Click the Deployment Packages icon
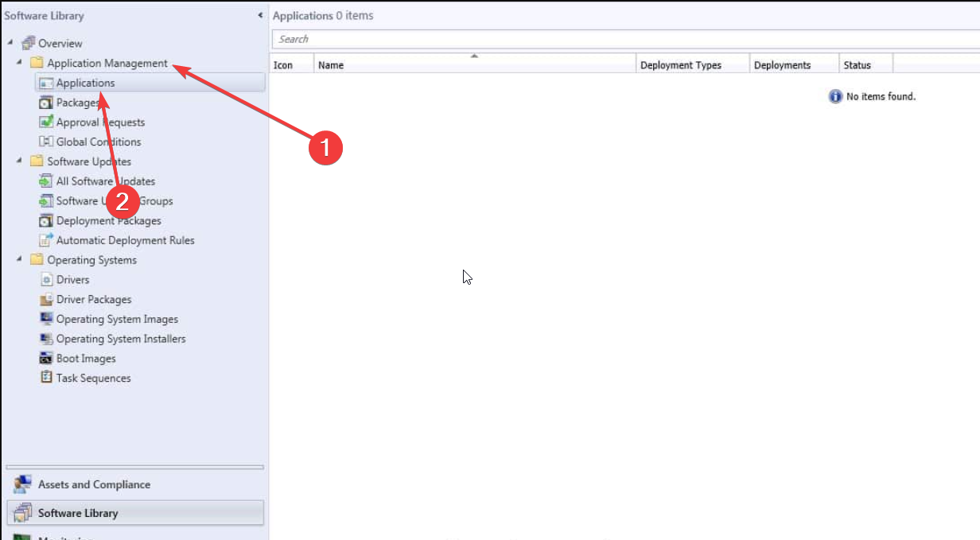This screenshot has height=540, width=980. tap(46, 220)
